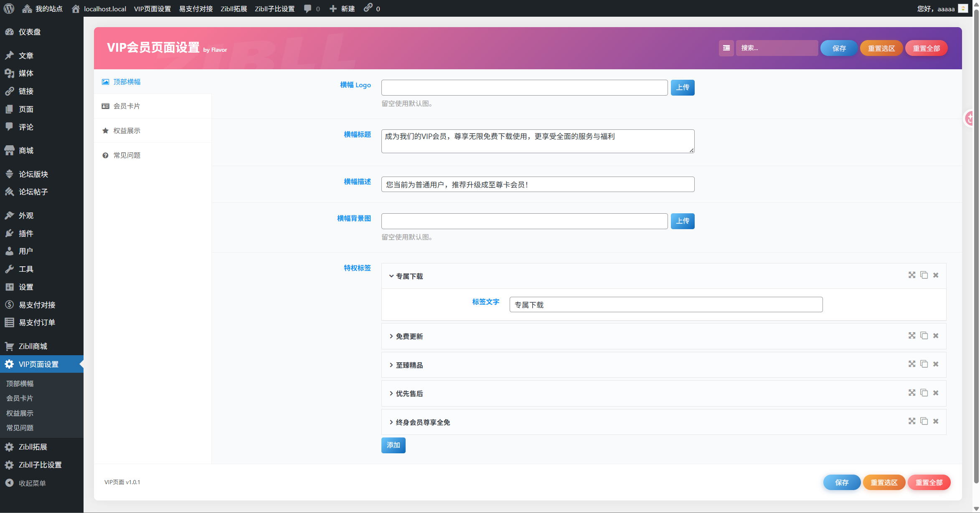Click 添加 to add a privilege tag
980x513 pixels.
[x=393, y=445]
